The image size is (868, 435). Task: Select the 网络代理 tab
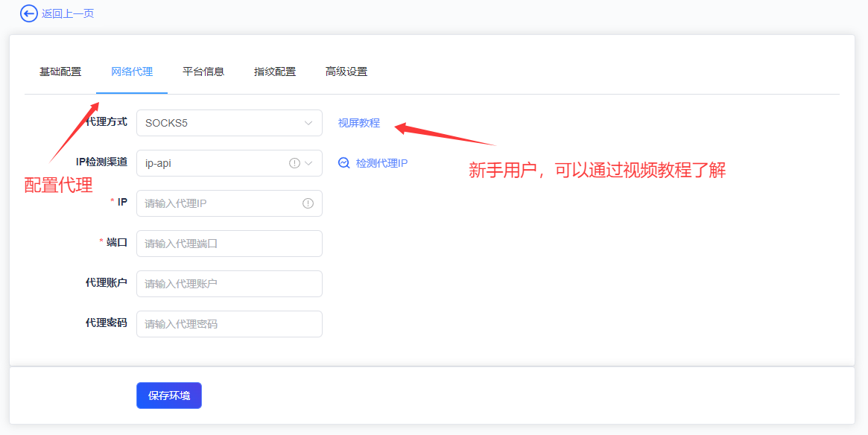click(132, 72)
